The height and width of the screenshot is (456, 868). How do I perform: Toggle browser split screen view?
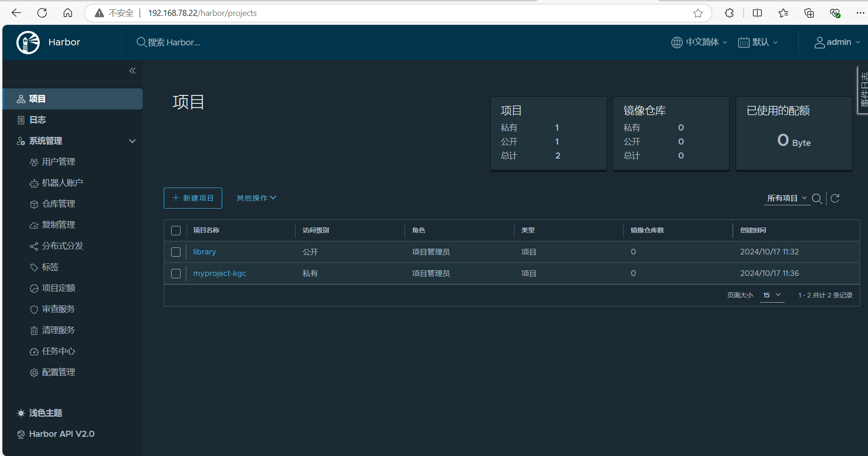(757, 13)
